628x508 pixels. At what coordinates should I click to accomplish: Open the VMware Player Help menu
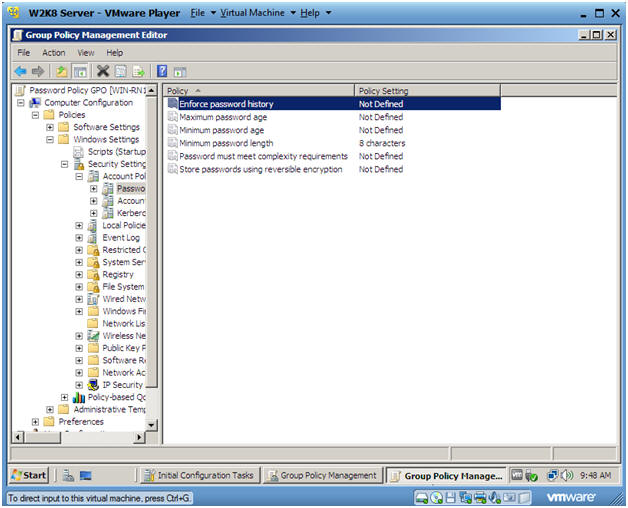click(316, 13)
